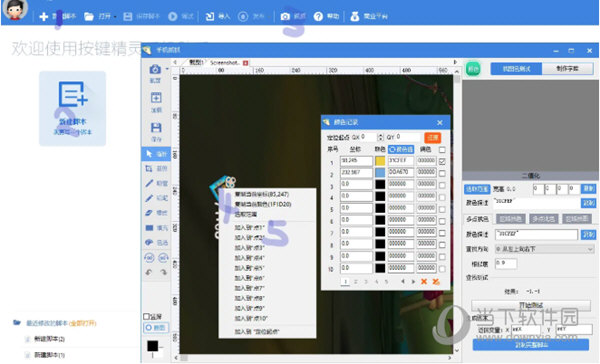The width and height of the screenshot is (600, 364).
Task: Choose the add to point 3 menu item
Action: click(x=249, y=248)
